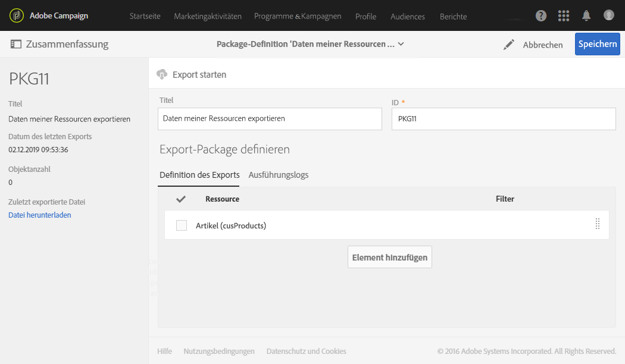
Task: Click the Adobe Campaign logo icon
Action: pos(17,15)
